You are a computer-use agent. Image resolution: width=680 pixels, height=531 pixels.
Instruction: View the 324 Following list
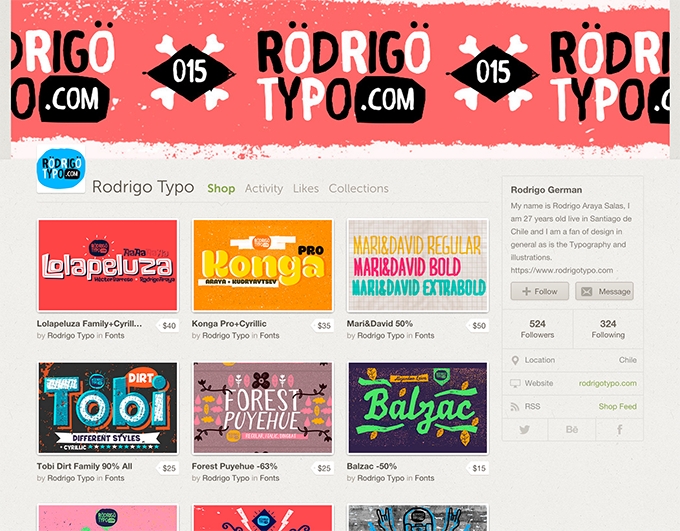click(608, 329)
